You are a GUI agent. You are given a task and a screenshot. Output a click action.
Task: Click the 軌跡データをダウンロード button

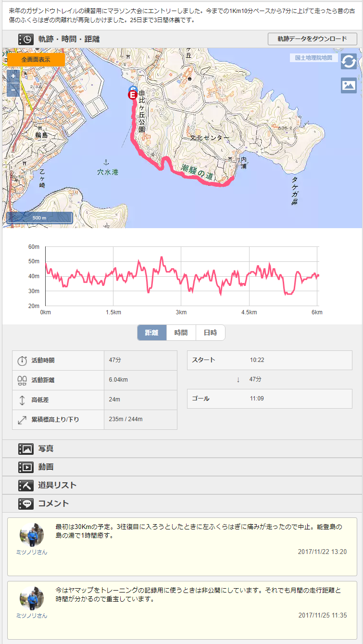pyautogui.click(x=312, y=39)
